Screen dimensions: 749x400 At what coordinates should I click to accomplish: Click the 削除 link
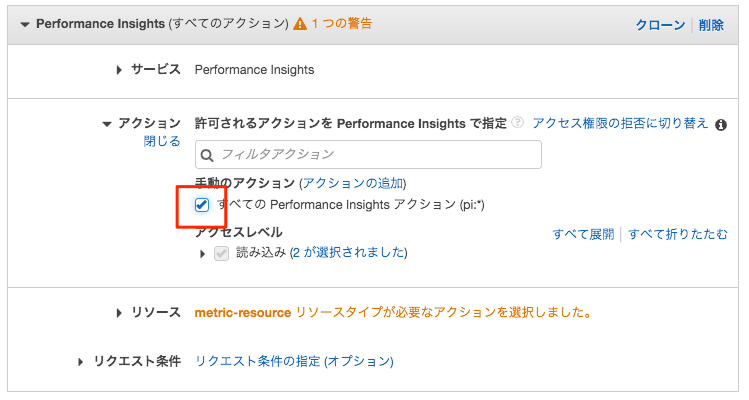click(x=711, y=25)
